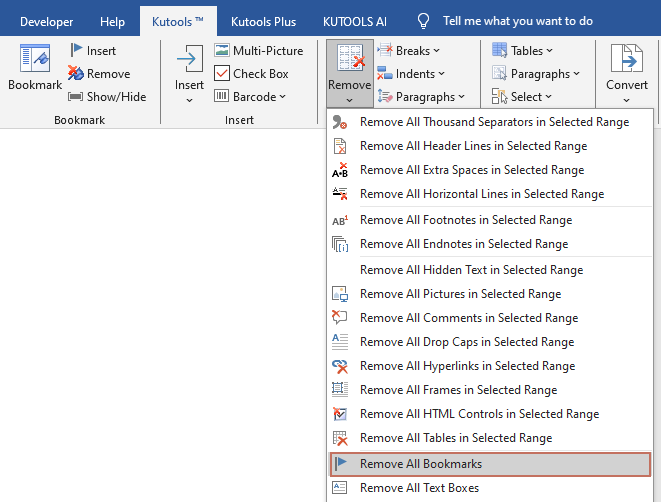Open the Breaks dropdown
Image resolution: width=661 pixels, height=502 pixels.
(x=408, y=51)
